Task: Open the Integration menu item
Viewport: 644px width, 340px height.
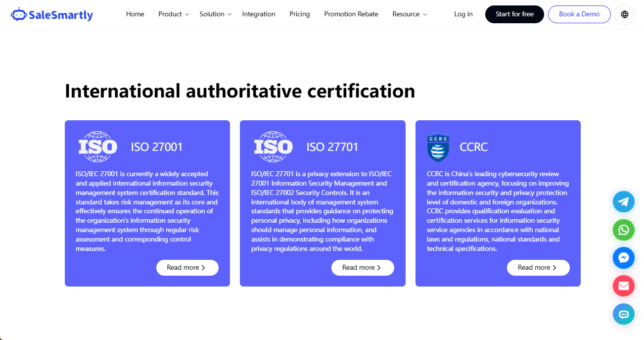Action: [259, 14]
